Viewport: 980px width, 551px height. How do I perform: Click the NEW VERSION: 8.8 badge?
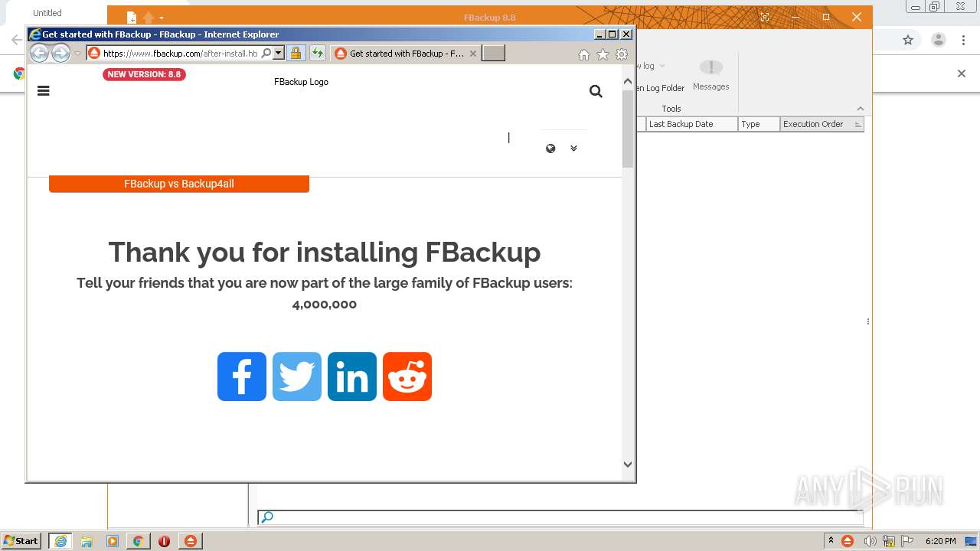144,74
